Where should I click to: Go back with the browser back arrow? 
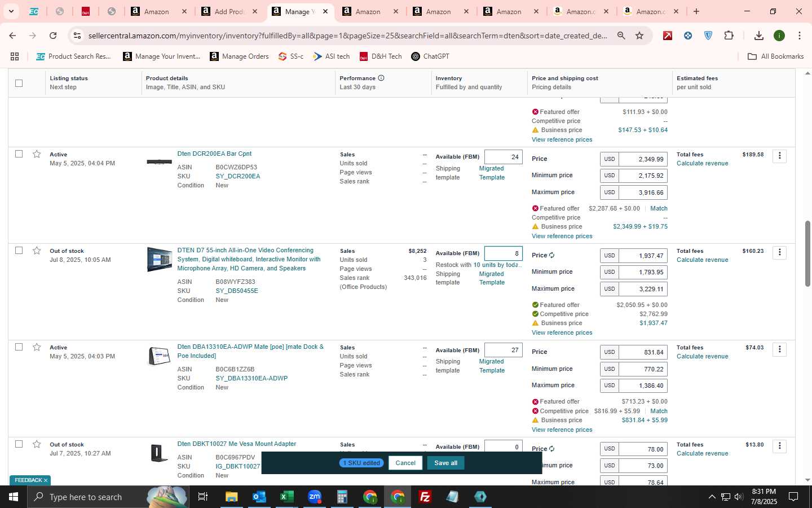pyautogui.click(x=12, y=36)
